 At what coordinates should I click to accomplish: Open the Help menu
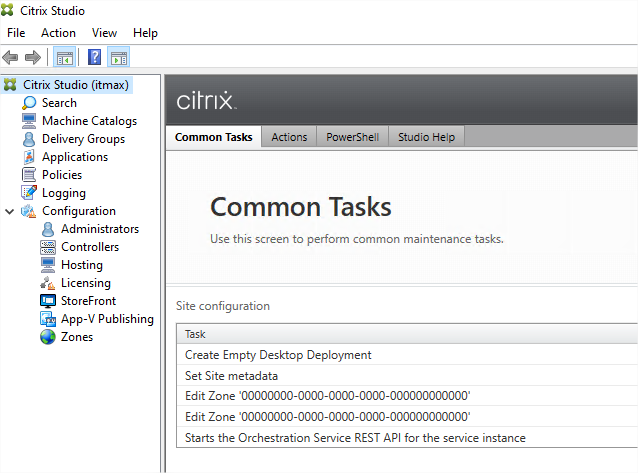point(145,33)
